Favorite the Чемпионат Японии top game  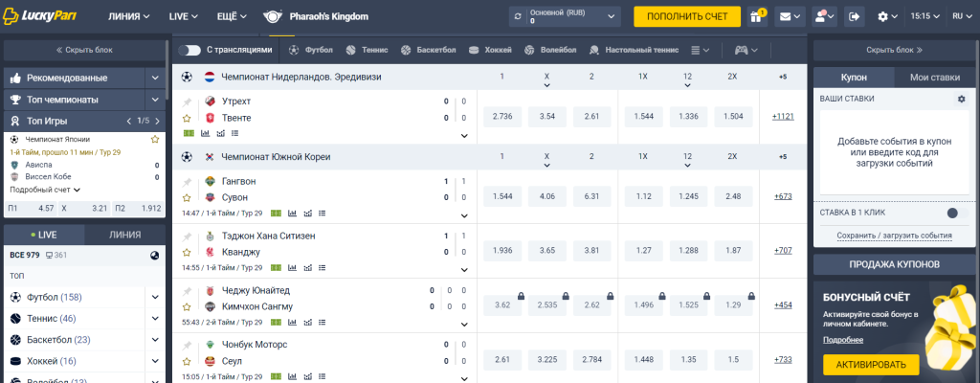[155, 139]
